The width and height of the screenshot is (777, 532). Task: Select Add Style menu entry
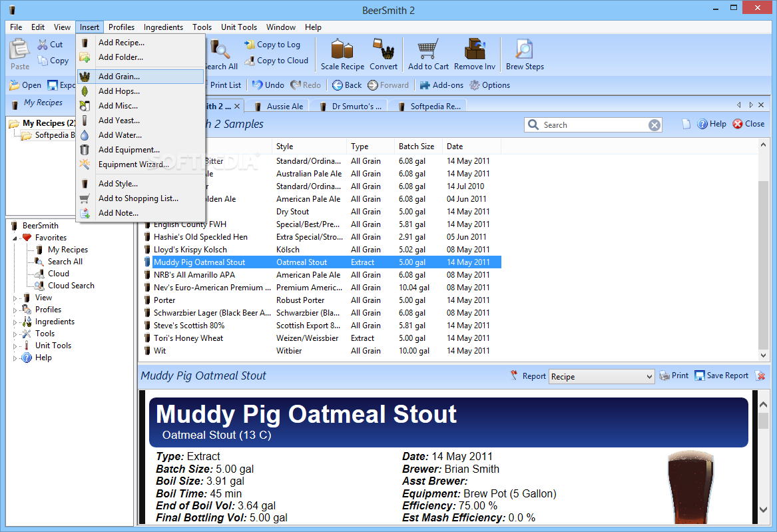point(140,184)
